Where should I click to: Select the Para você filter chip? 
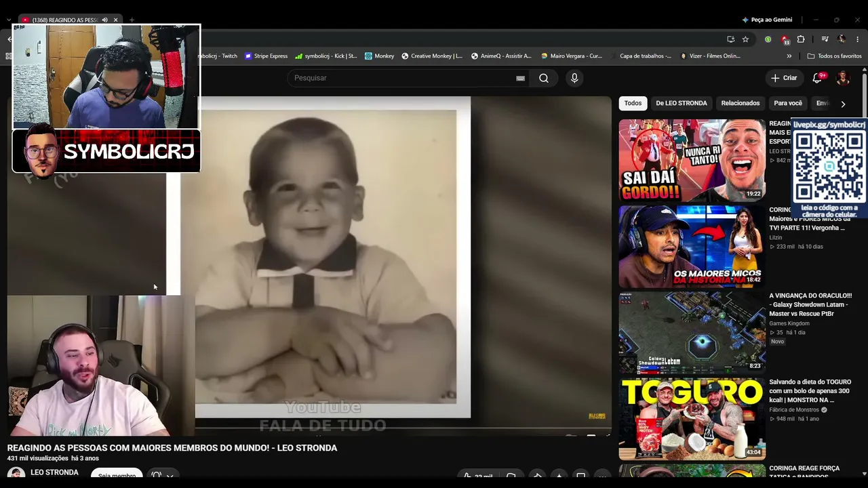(788, 103)
